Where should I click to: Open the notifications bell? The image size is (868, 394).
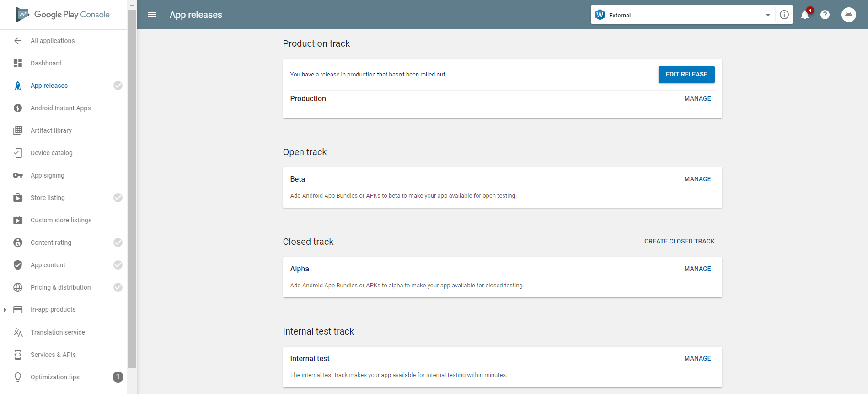tap(805, 15)
